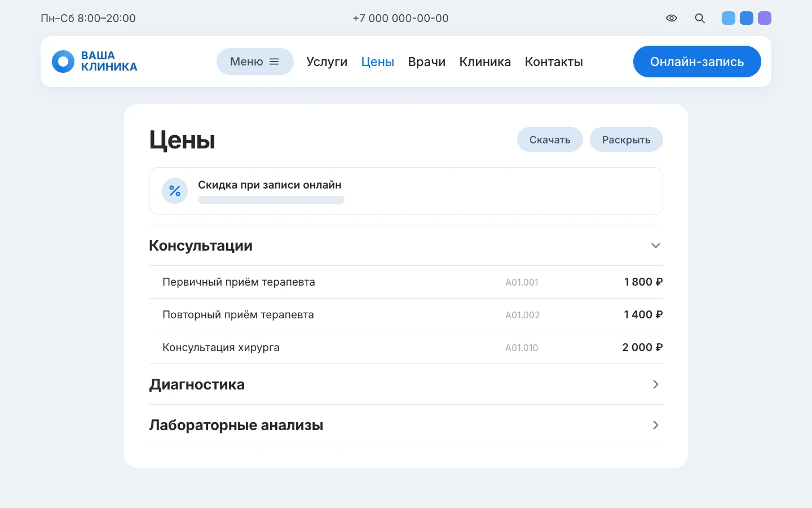Image resolution: width=812 pixels, height=508 pixels.
Task: Click the Онлайн-запись button
Action: 697,62
